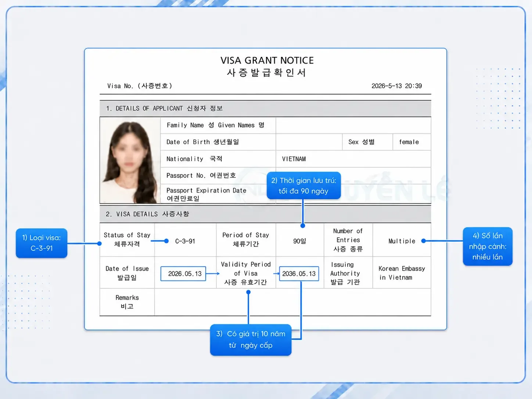Click the 'Visa No. (사증번호)' label

point(140,86)
